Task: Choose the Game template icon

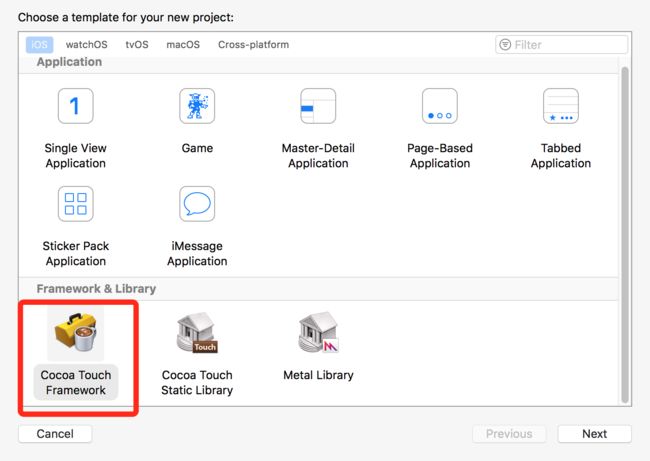Action: [197, 106]
